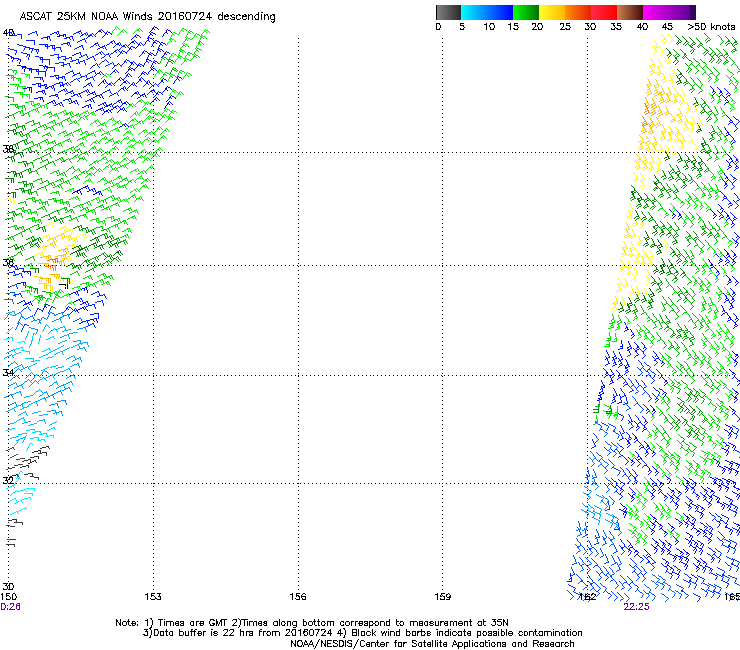The height and width of the screenshot is (650, 740).
Task: Click the purple time stamp '22:25'
Action: coord(636,607)
